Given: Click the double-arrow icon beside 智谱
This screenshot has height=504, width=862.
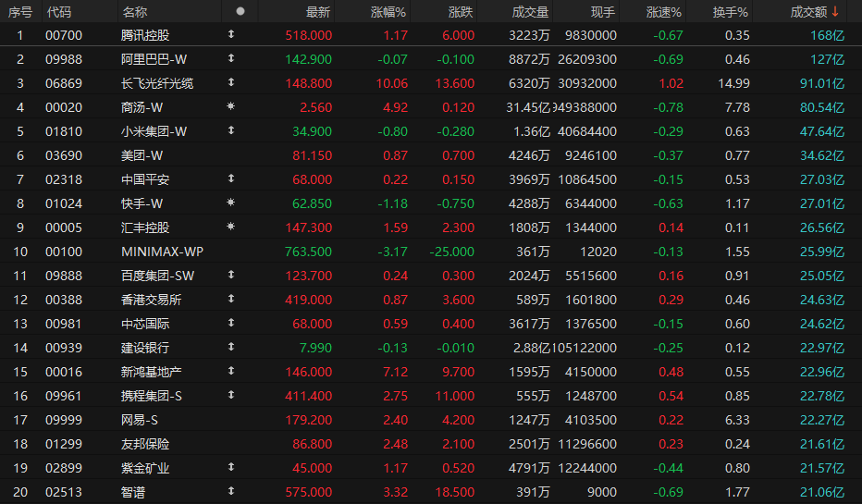Looking at the screenshot, I should pos(230,492).
